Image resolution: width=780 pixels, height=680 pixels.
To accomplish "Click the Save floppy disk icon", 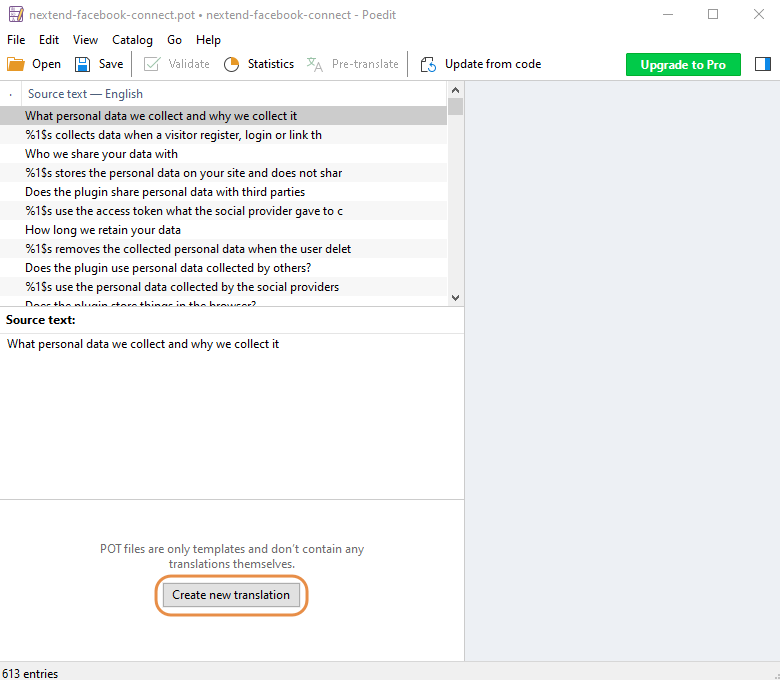I will tap(83, 64).
